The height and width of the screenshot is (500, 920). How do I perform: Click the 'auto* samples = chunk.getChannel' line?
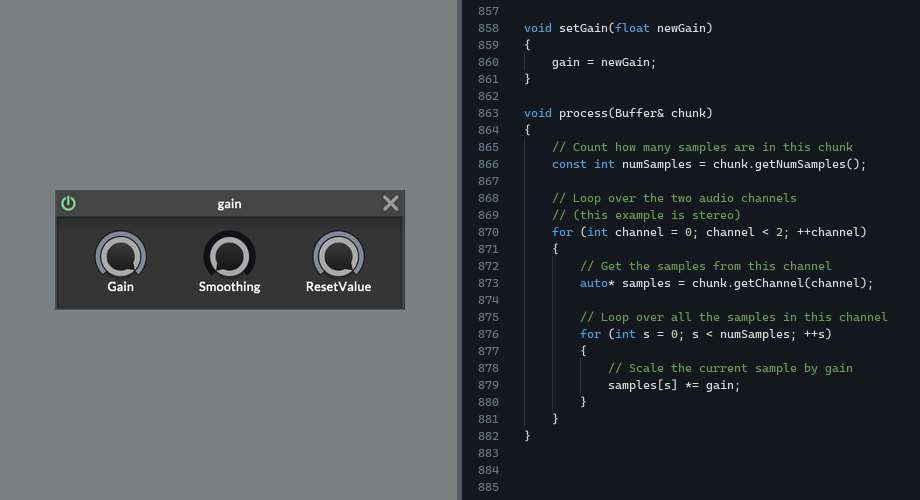tap(726, 283)
